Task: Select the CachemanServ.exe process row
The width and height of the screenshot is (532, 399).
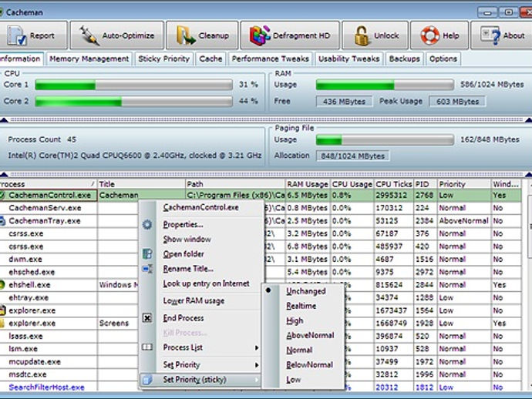Action: [x=261, y=208]
